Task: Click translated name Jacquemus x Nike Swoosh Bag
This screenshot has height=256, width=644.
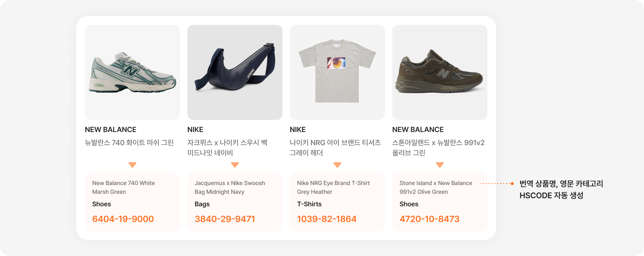Action: pos(230,183)
